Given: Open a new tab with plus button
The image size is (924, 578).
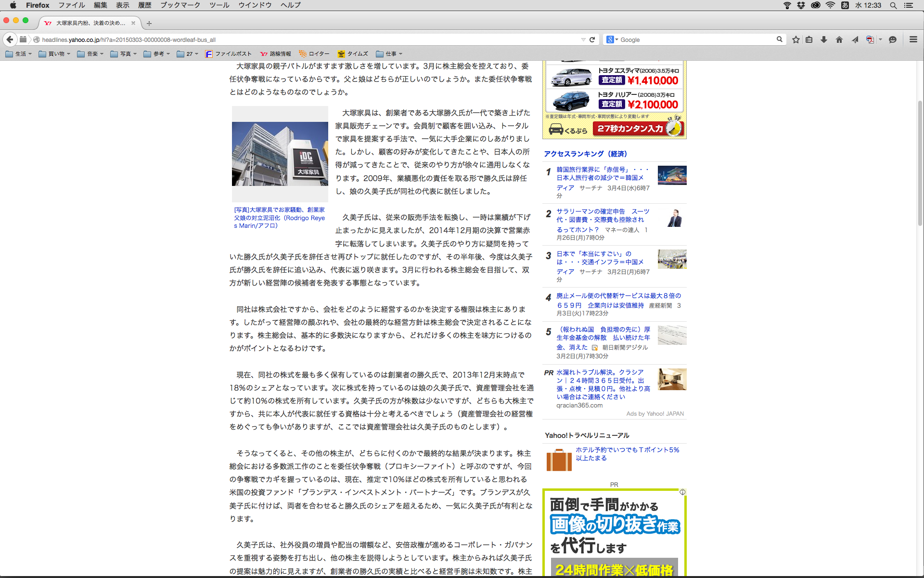Looking at the screenshot, I should (149, 23).
